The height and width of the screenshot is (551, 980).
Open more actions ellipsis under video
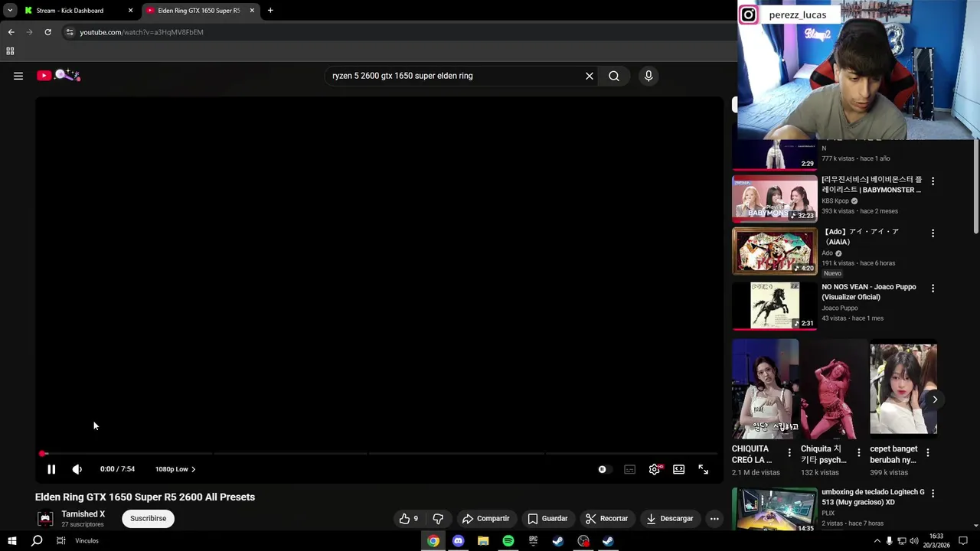pos(714,518)
